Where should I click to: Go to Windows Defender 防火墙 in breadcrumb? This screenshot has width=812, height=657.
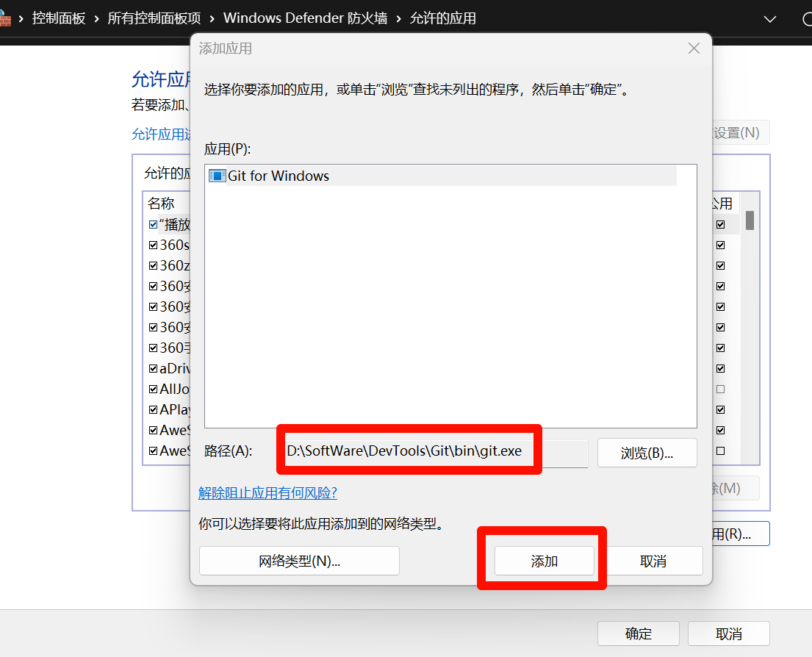click(305, 18)
